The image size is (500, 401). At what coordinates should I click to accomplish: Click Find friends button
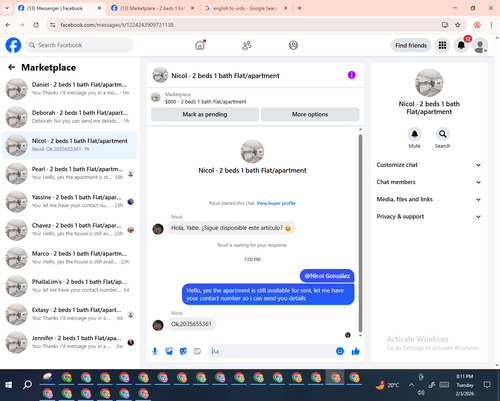click(x=411, y=45)
